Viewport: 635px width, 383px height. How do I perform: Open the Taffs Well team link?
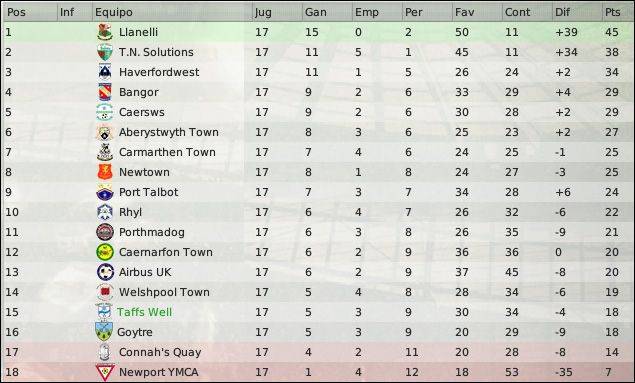coord(145,312)
